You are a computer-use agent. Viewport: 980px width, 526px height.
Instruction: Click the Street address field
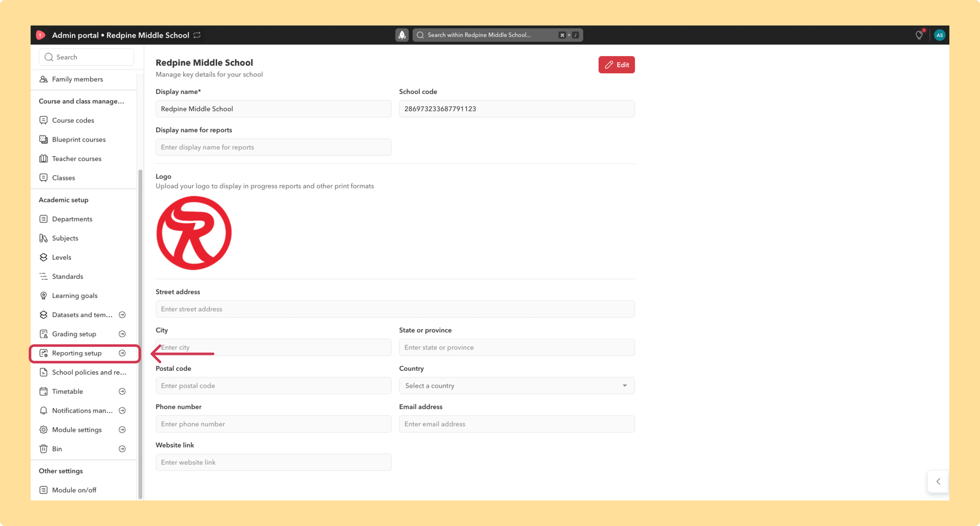[395, 309]
